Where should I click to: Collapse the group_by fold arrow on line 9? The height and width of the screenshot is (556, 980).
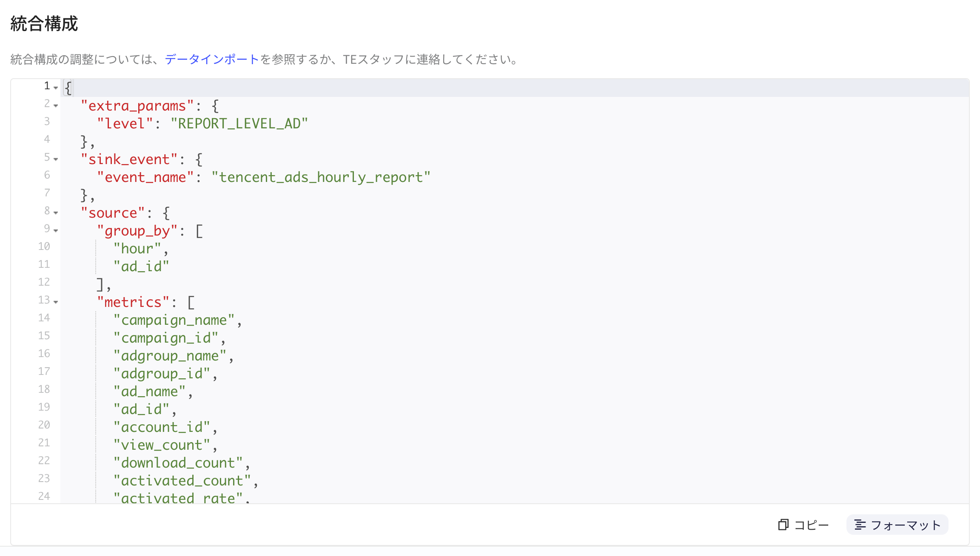[x=56, y=230]
